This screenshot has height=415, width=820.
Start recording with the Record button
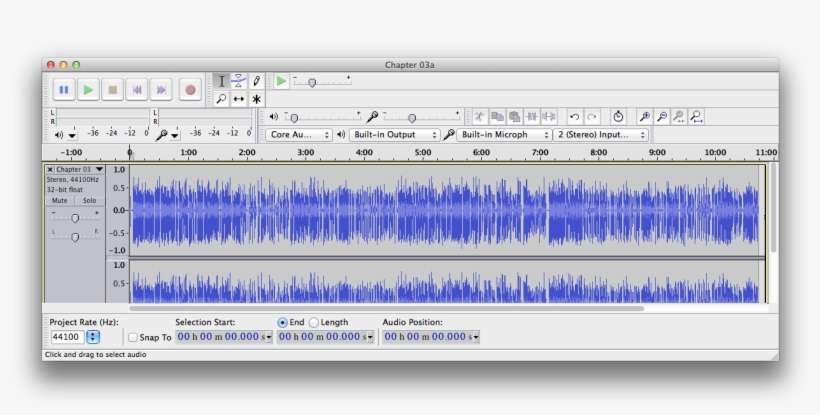[190, 90]
